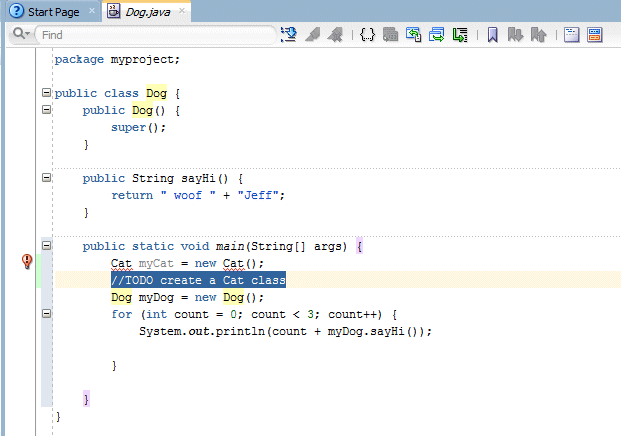Screen dimensions: 621x436
Task: Click the gray line numbers toolbar icon
Action: coord(390,34)
